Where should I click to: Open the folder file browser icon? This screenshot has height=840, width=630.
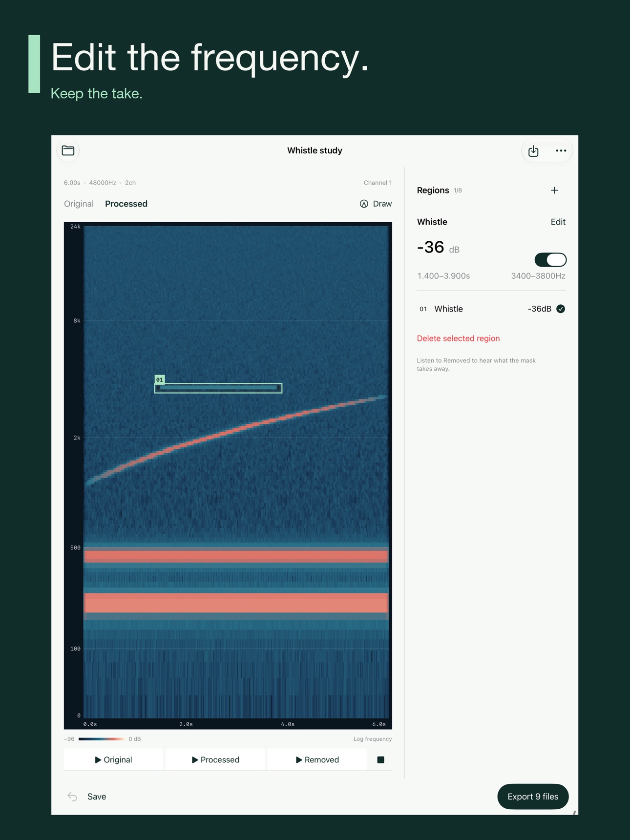point(68,150)
